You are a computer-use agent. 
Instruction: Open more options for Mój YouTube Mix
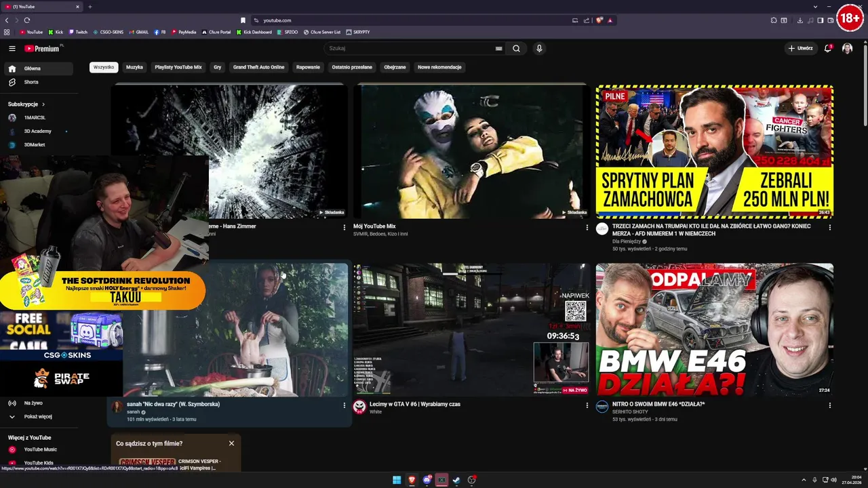coord(587,228)
